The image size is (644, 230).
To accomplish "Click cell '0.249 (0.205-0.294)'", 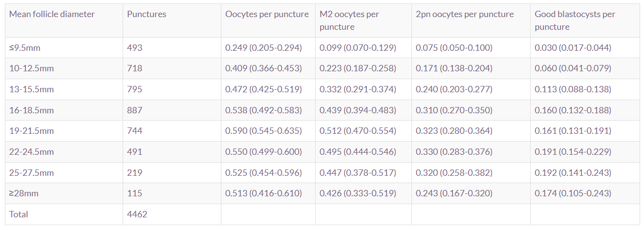I will pos(263,48).
